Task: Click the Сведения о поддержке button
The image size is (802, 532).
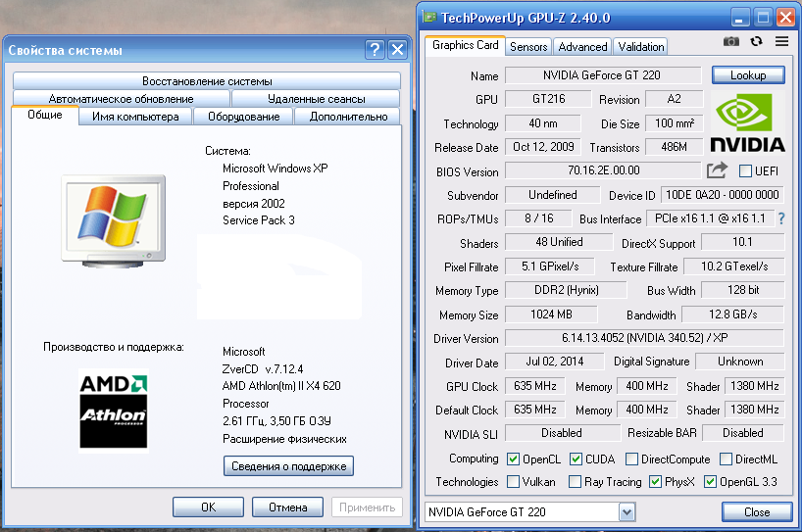Action: 288,466
